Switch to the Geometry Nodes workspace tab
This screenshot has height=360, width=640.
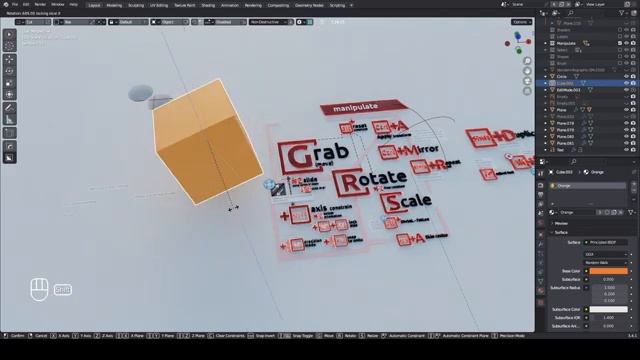coord(309,5)
